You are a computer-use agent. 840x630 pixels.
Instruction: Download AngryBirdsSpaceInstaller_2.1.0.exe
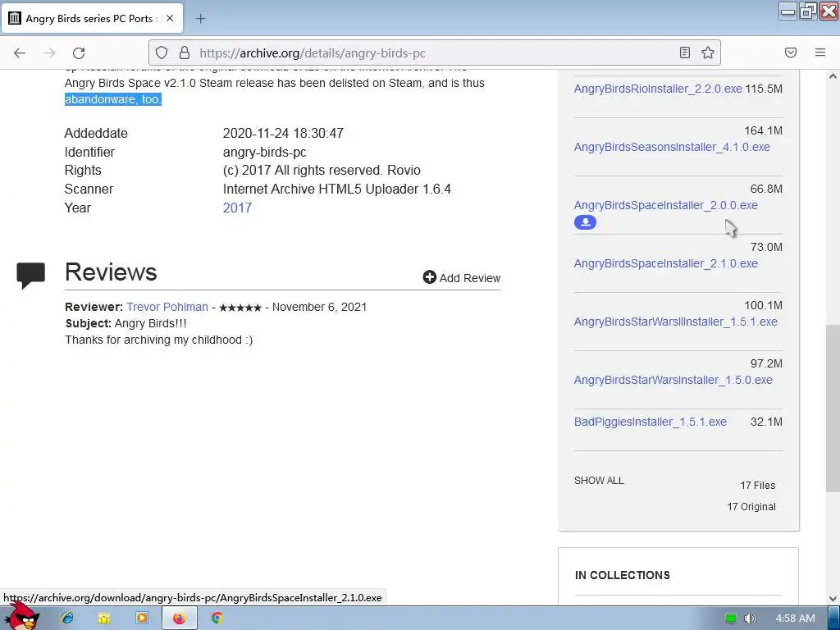pyautogui.click(x=666, y=263)
